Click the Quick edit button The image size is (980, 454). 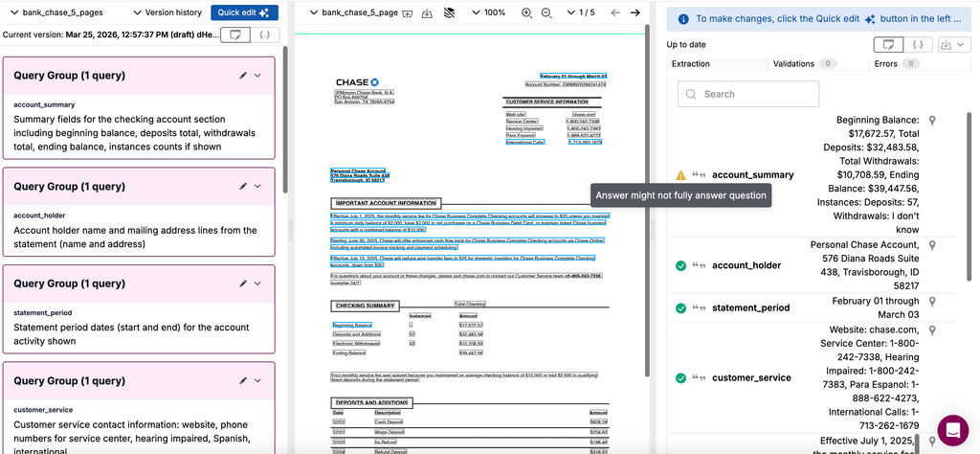click(244, 12)
